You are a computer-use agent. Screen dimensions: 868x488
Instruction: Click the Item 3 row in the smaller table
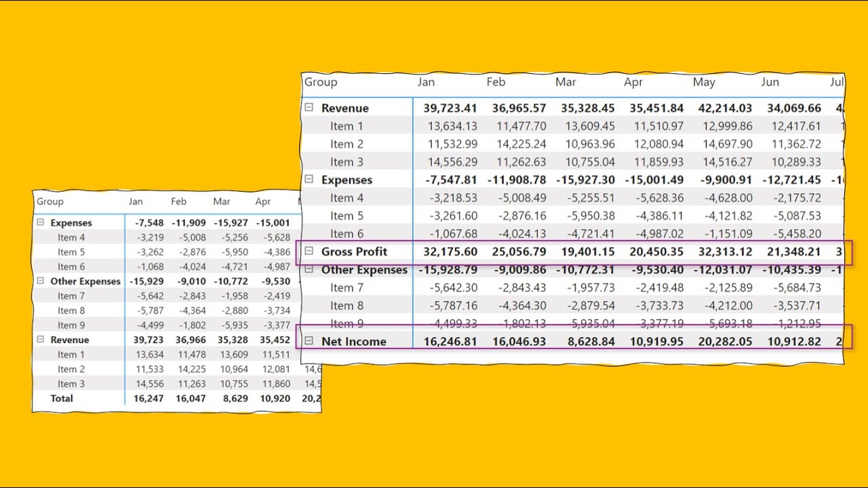177,384
